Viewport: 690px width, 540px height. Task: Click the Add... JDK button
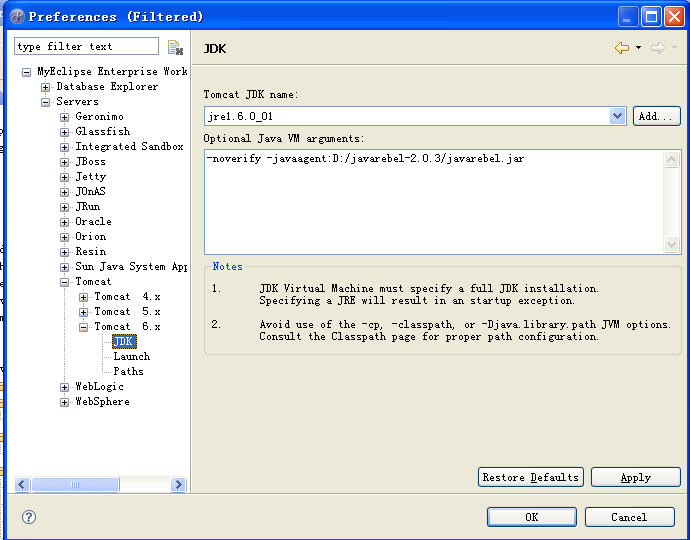click(657, 116)
